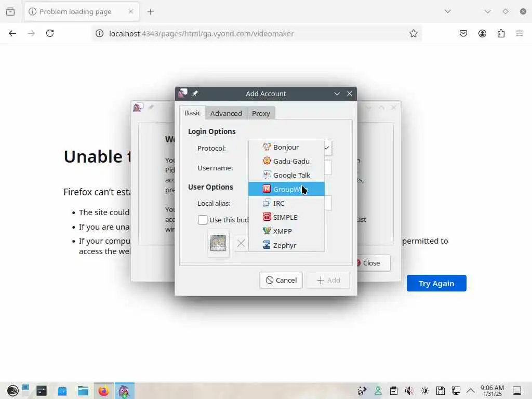Click the Gadu-Gadu smiley icon
The height and width of the screenshot is (399, 532).
[267, 161]
